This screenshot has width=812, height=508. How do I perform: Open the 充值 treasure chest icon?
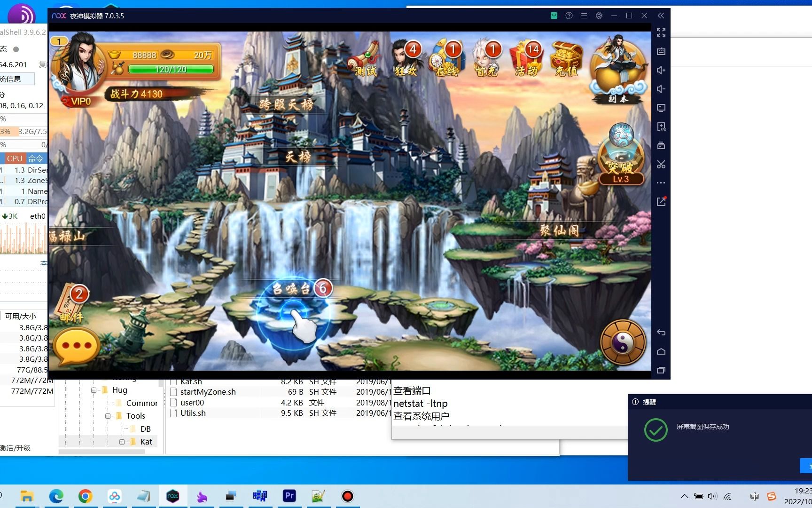567,59
